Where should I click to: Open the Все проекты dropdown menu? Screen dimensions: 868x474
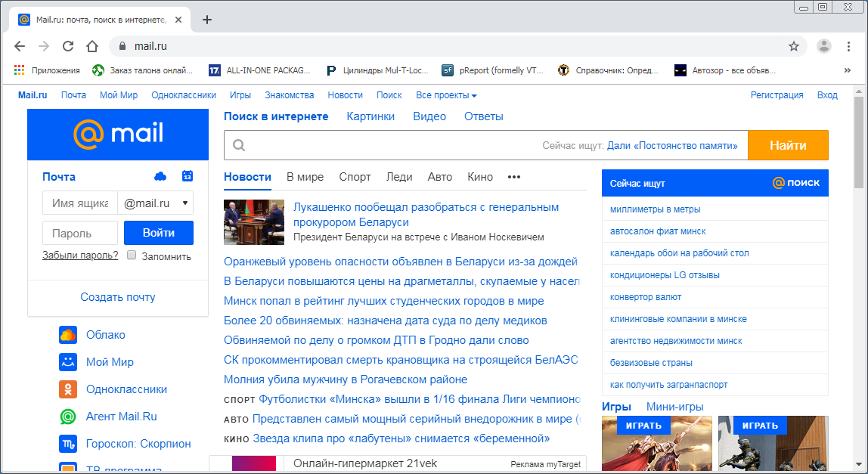446,95
